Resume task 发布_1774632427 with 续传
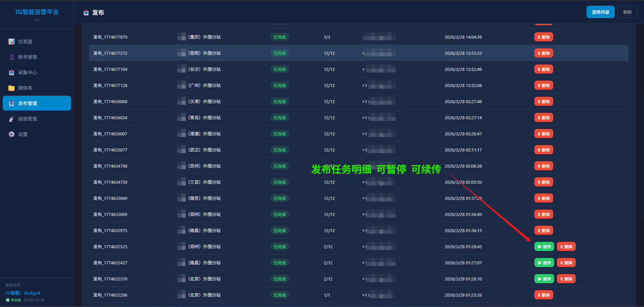This screenshot has width=644, height=307. [x=544, y=263]
